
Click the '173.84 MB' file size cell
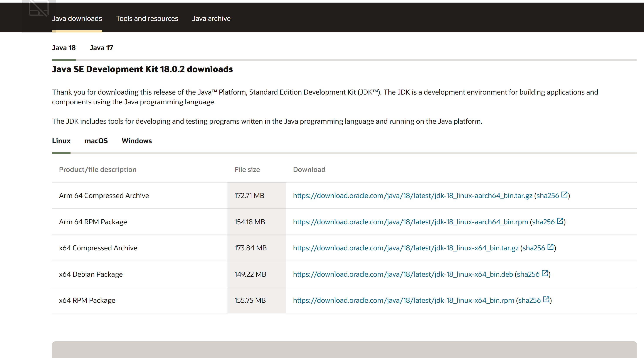tap(257, 248)
